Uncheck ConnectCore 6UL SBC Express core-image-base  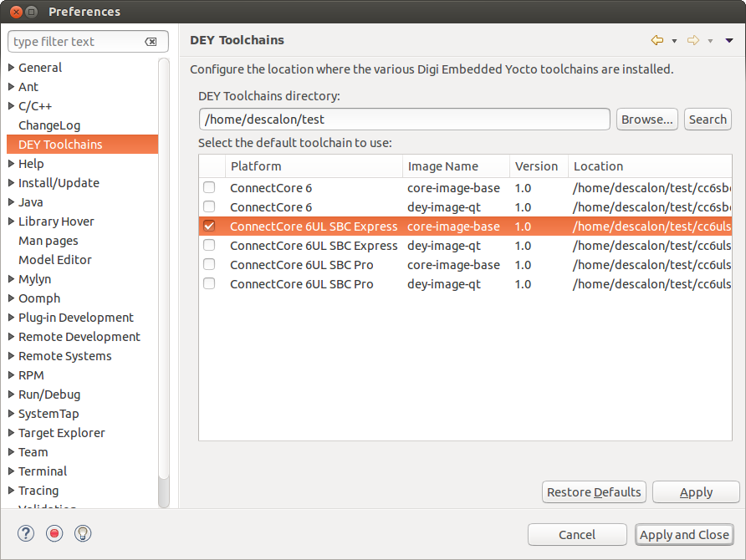tap(209, 227)
